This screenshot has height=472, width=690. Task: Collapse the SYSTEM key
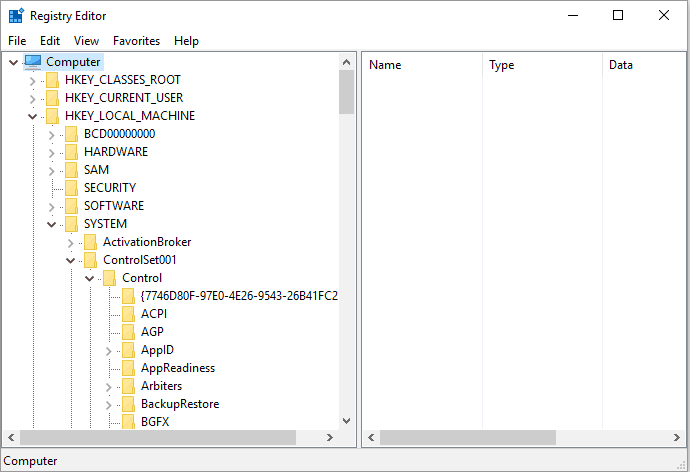(x=51, y=225)
